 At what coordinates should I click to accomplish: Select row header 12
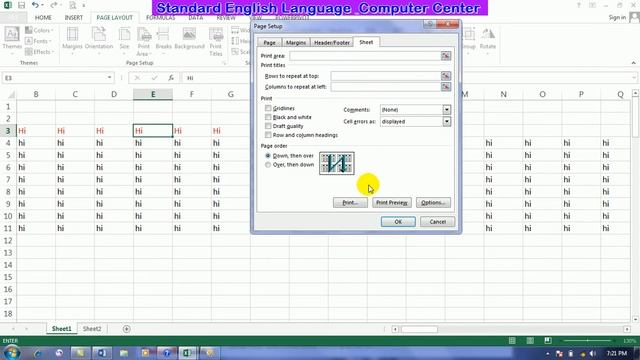(x=8, y=240)
